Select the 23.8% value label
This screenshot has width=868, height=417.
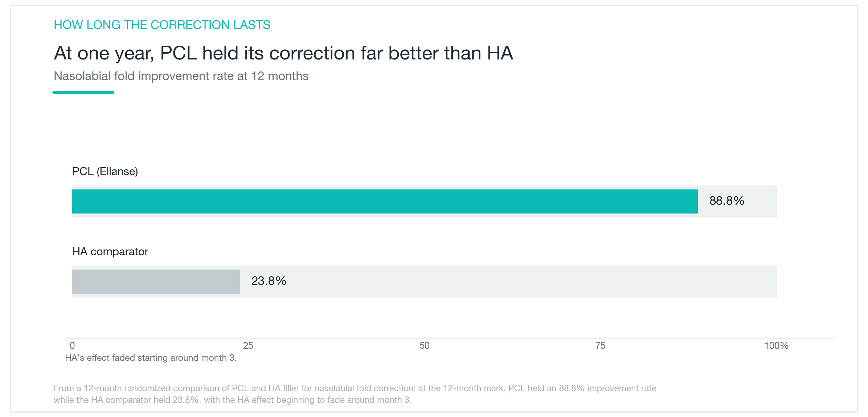pos(269,281)
